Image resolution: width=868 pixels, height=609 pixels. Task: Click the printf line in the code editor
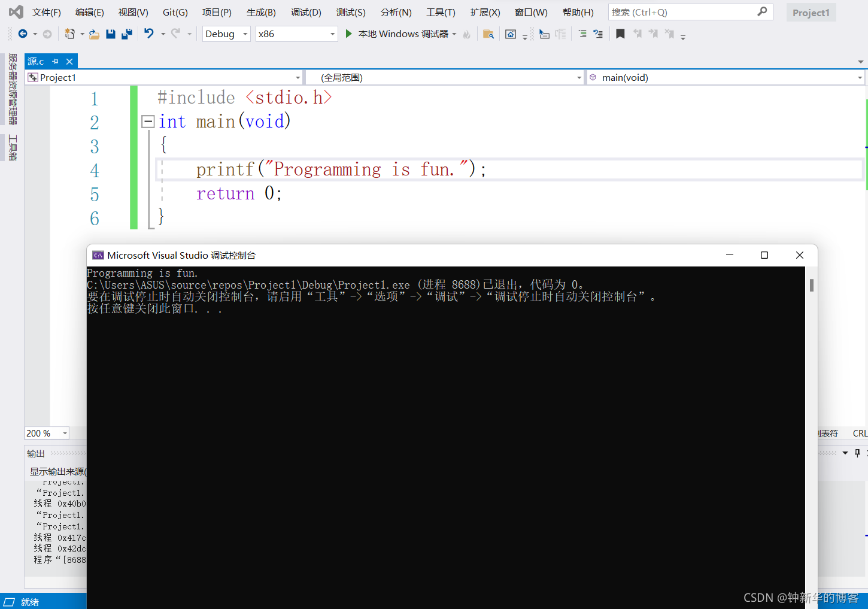tap(341, 169)
